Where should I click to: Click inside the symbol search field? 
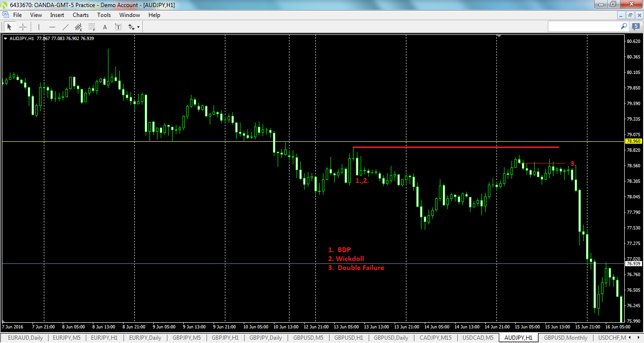coord(585,26)
